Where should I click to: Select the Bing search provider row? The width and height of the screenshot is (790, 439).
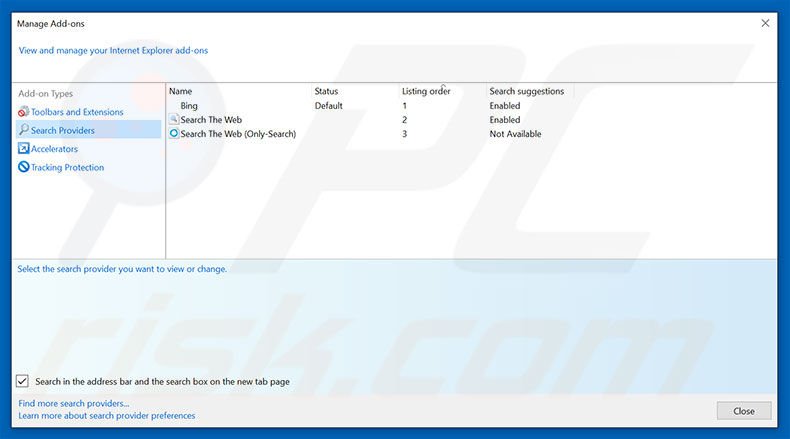370,105
